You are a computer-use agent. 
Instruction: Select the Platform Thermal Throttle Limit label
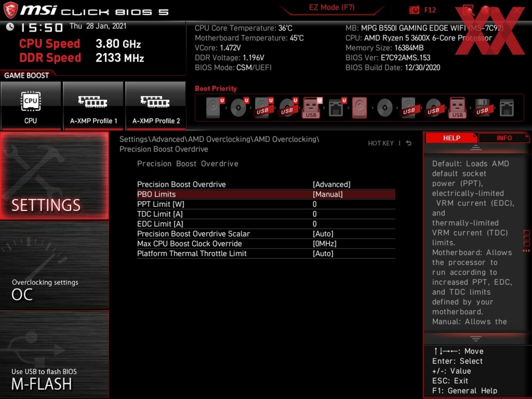[x=192, y=253]
